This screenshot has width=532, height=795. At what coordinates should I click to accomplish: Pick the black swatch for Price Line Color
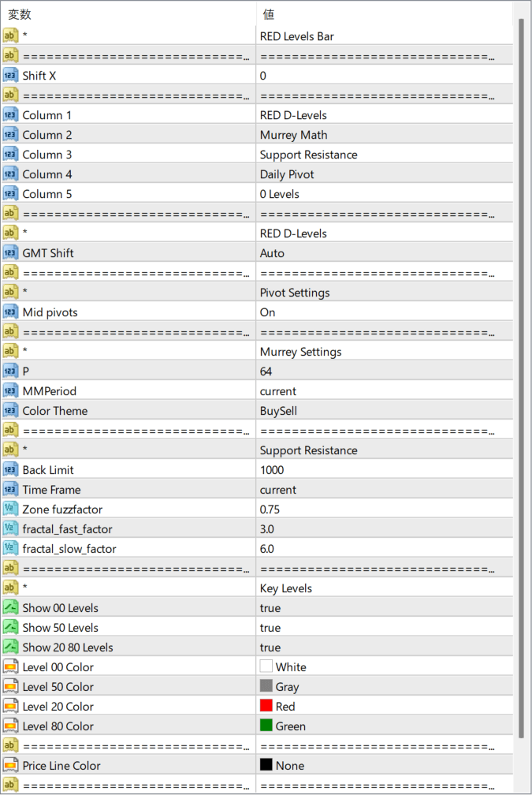266,764
